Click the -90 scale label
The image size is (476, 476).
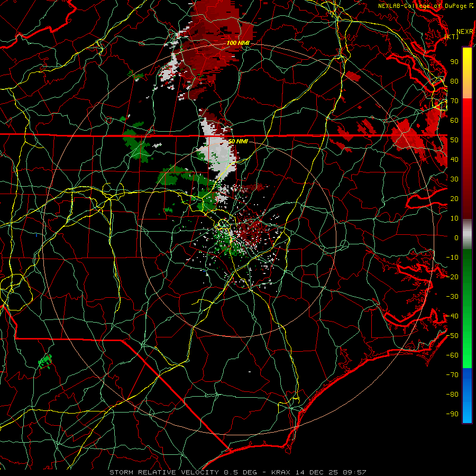click(452, 414)
